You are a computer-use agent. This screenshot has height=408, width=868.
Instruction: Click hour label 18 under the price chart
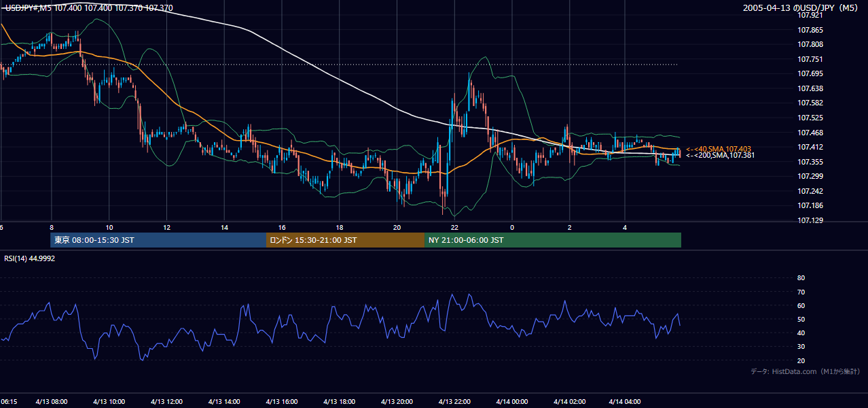click(340, 227)
